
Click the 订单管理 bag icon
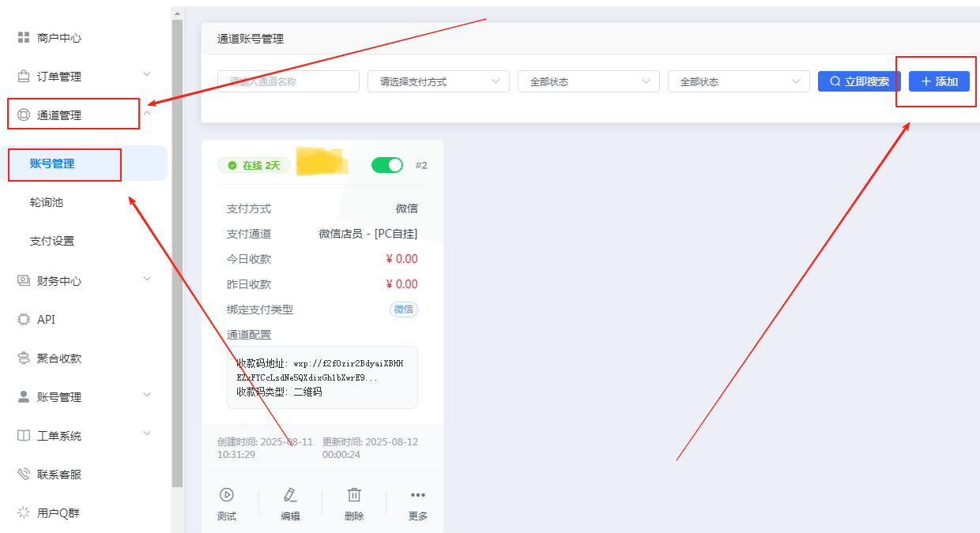coord(23,77)
